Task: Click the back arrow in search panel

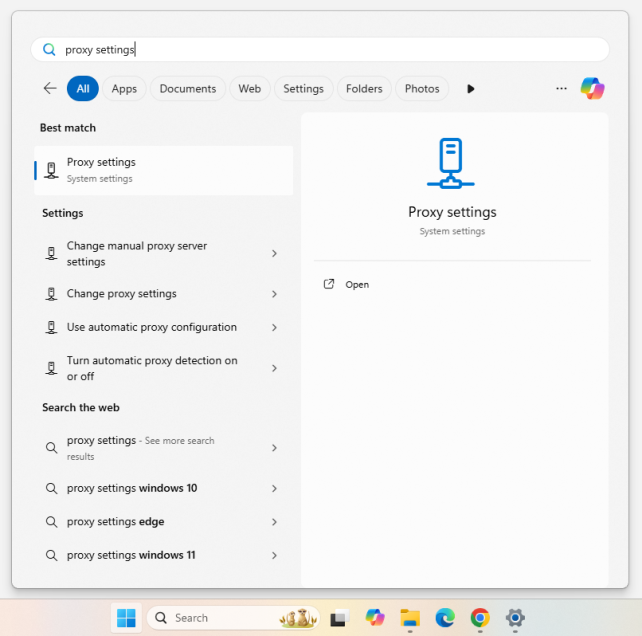Action: (x=50, y=88)
